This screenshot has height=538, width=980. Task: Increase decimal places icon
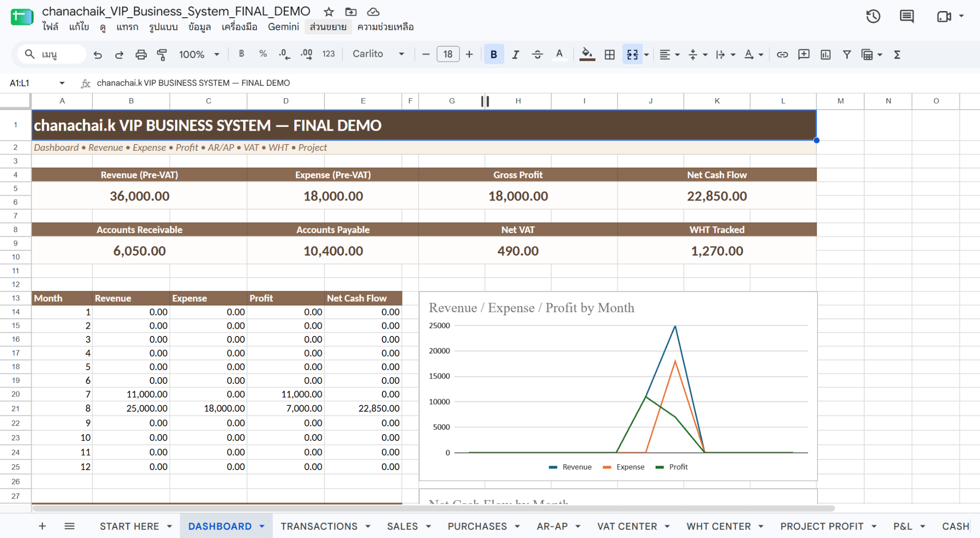[x=306, y=54]
